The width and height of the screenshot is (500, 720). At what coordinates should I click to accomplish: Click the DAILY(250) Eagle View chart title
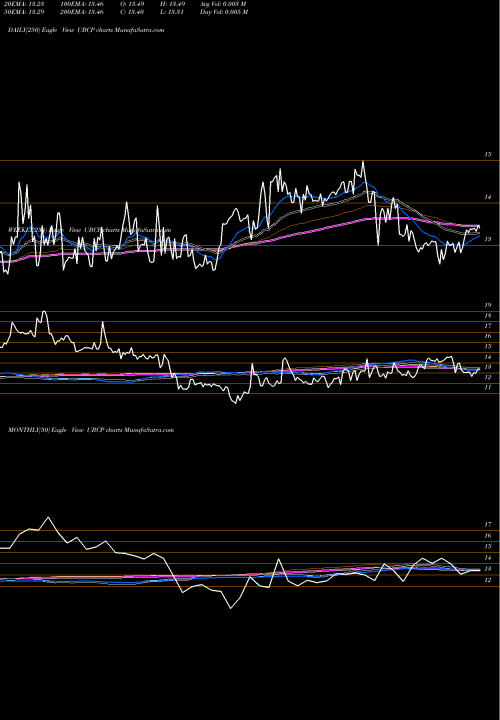pos(86,30)
